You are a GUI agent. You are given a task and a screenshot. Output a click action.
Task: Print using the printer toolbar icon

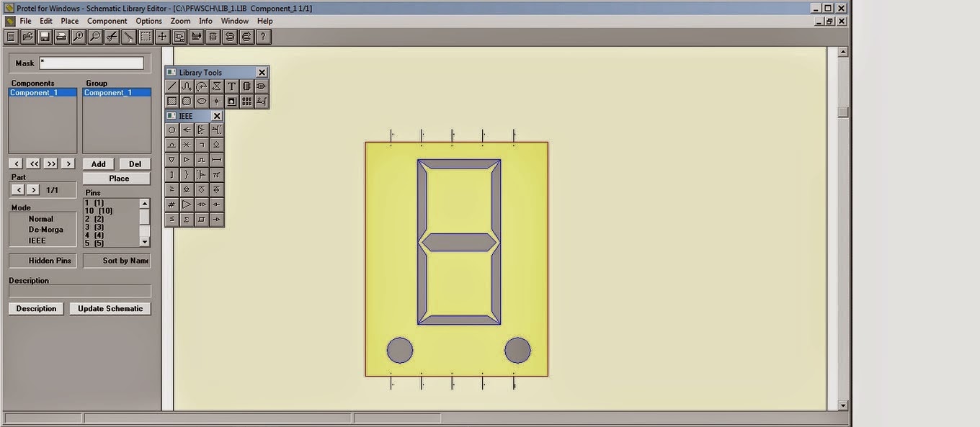click(x=61, y=37)
